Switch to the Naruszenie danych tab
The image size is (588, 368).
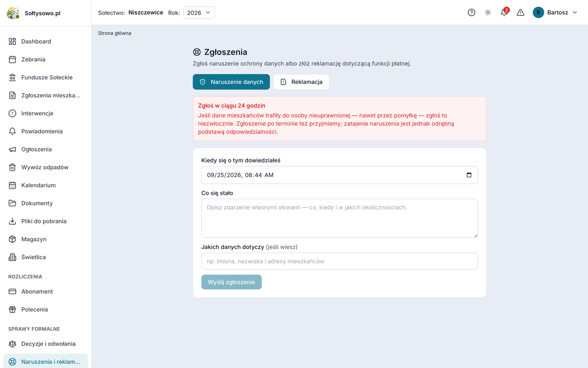coord(231,82)
